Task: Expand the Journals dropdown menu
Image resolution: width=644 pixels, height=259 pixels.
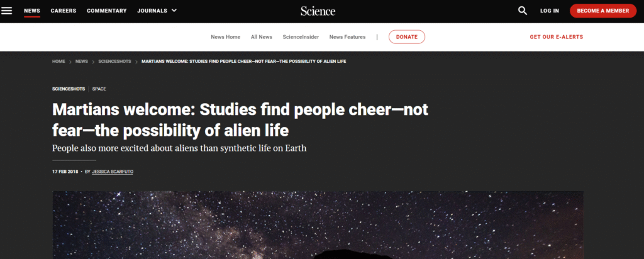Action: point(157,11)
